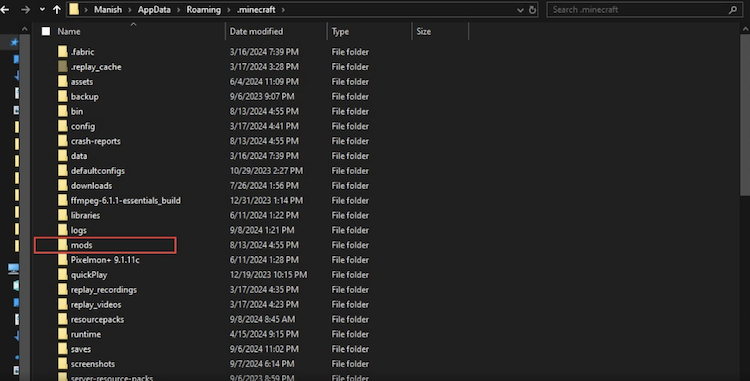
Task: Click the date 9/8/2024 1:21 PM
Action: (x=262, y=230)
